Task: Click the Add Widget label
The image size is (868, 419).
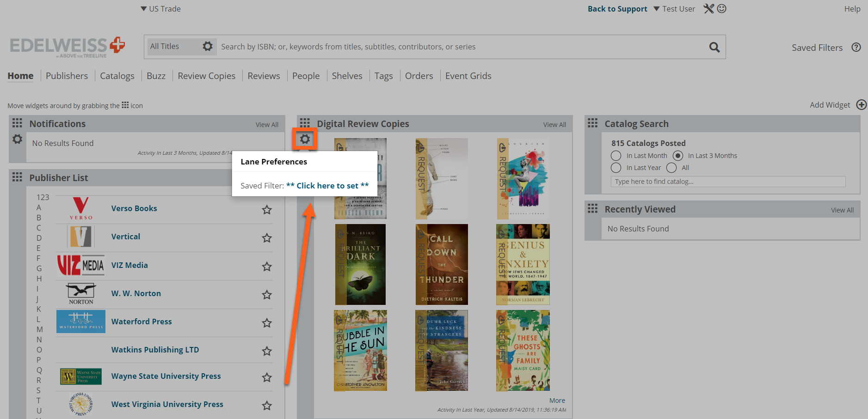Action: (830, 105)
